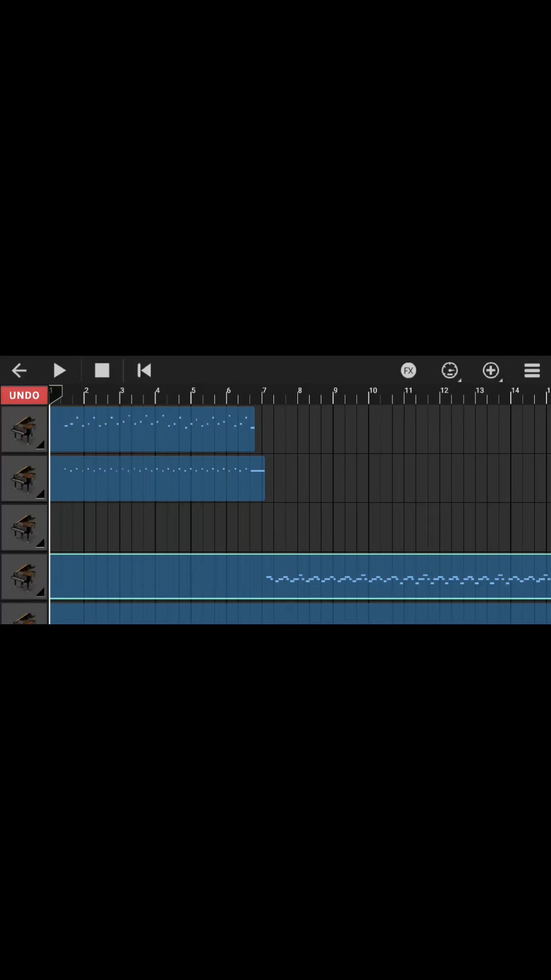Select the third piano track instrument icon

[x=24, y=527]
